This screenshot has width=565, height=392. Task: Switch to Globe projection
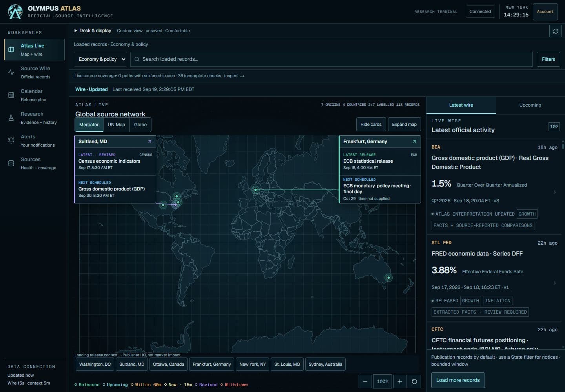[x=140, y=125]
